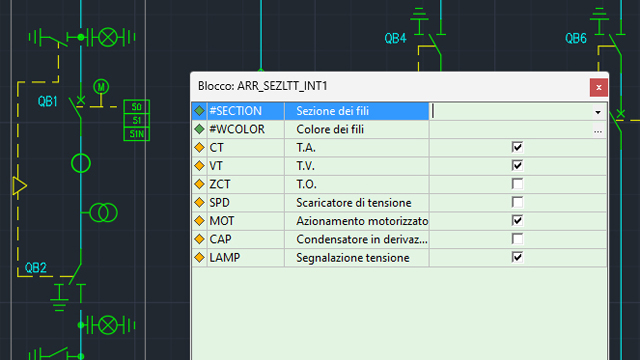This screenshot has width=640, height=360.
Task: Click the green diamond icon beside #SECTION
Action: tap(199, 111)
